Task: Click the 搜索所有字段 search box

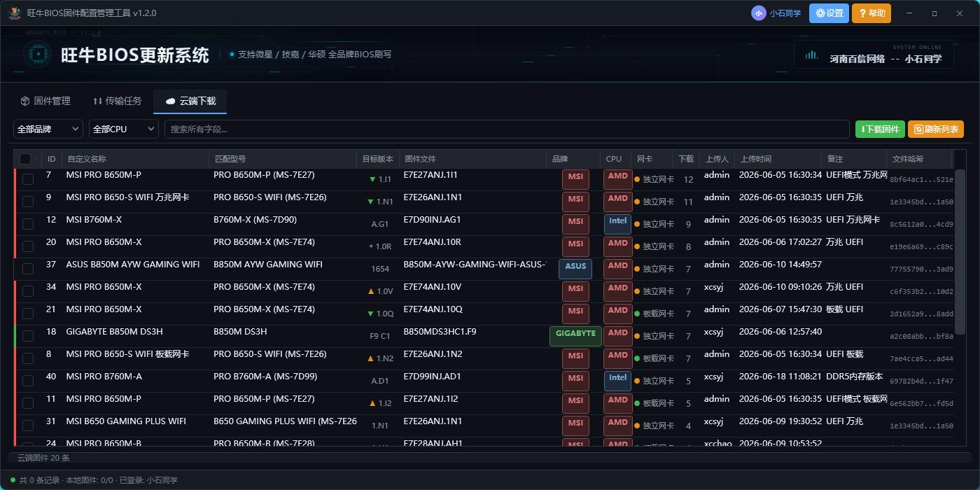Action: click(x=507, y=129)
